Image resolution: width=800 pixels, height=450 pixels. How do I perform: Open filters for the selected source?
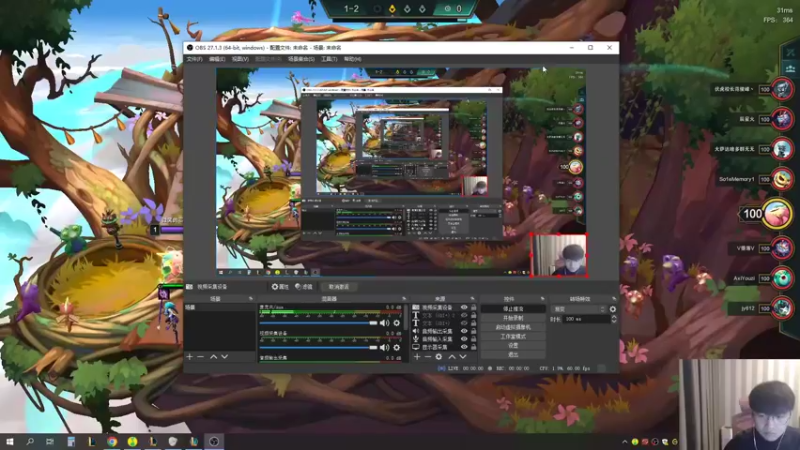pos(304,287)
